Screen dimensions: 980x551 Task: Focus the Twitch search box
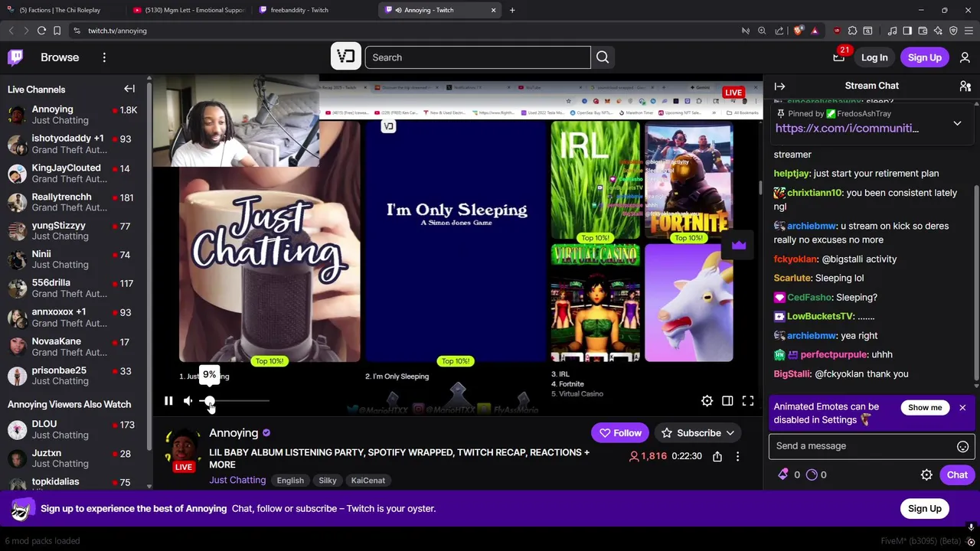477,57
